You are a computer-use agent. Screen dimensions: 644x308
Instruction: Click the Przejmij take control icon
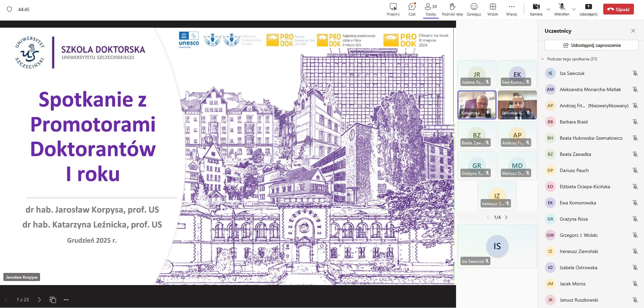tap(393, 9)
